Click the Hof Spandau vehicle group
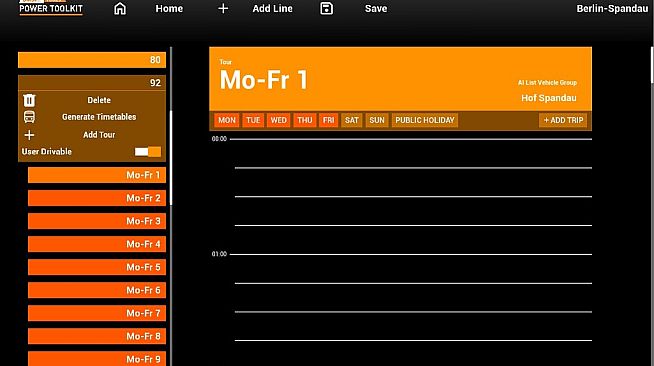 coord(548,98)
